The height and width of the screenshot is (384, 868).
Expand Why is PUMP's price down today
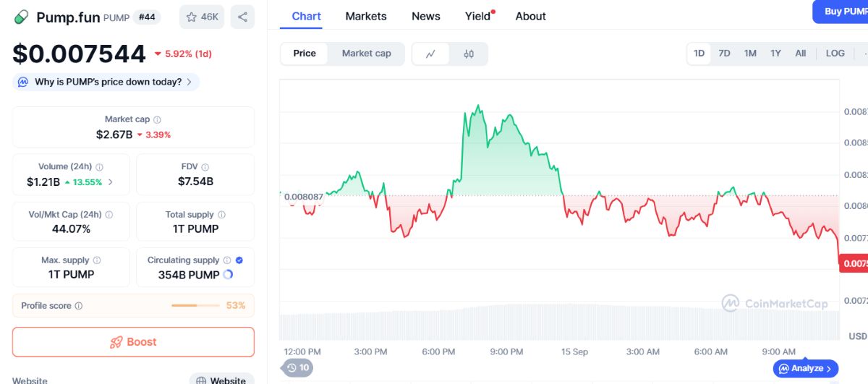[x=106, y=82]
